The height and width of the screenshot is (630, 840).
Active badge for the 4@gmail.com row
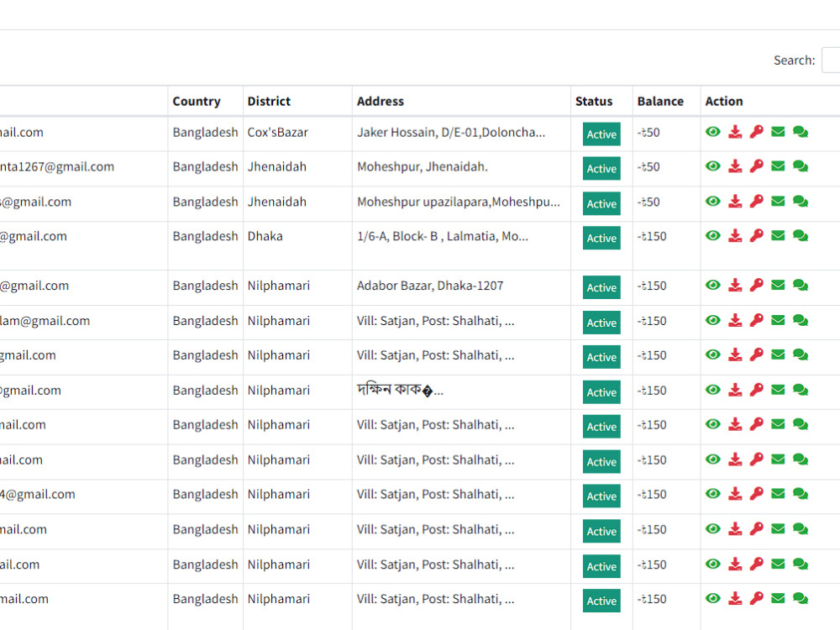pyautogui.click(x=601, y=496)
